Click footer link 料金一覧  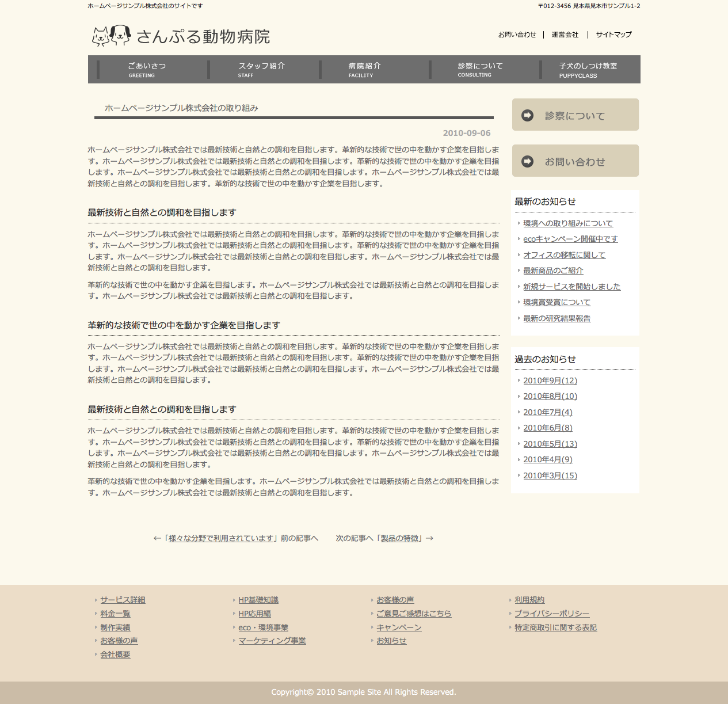coord(115,614)
